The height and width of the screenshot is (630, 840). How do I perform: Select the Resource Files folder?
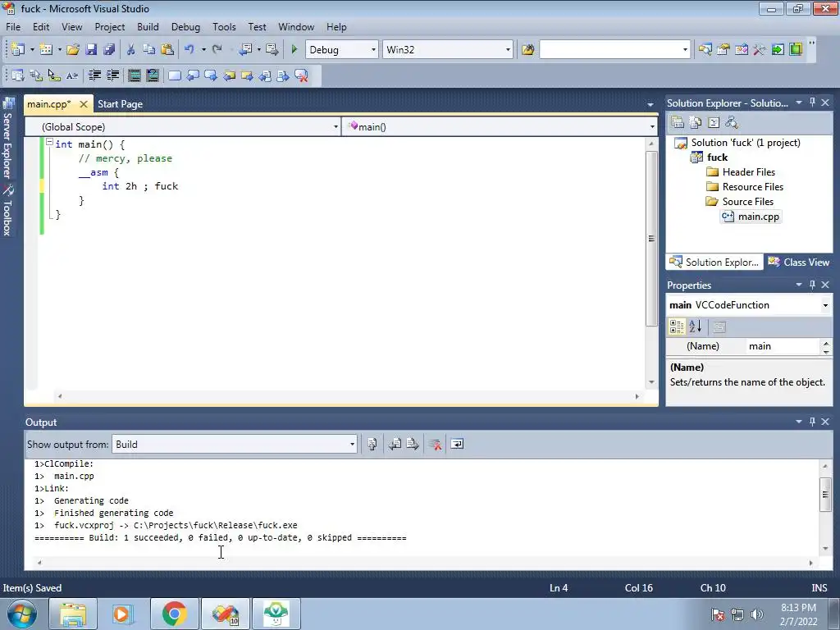(x=745, y=186)
